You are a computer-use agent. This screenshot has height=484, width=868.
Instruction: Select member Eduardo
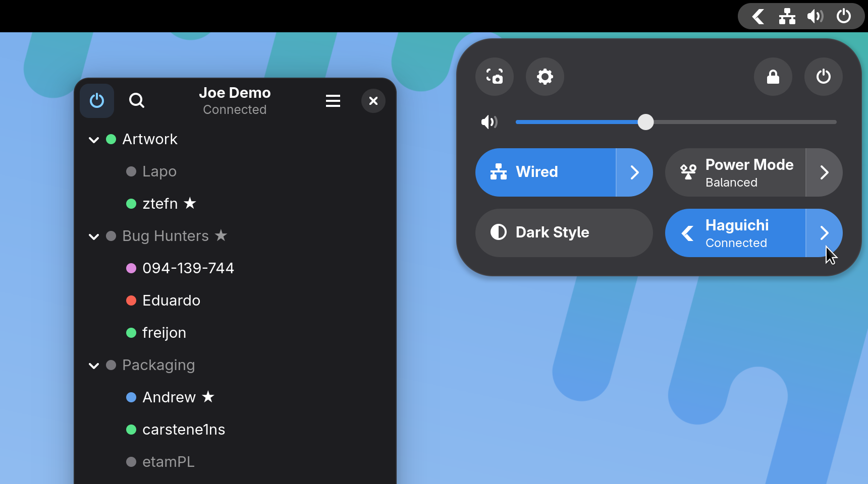click(x=235, y=300)
